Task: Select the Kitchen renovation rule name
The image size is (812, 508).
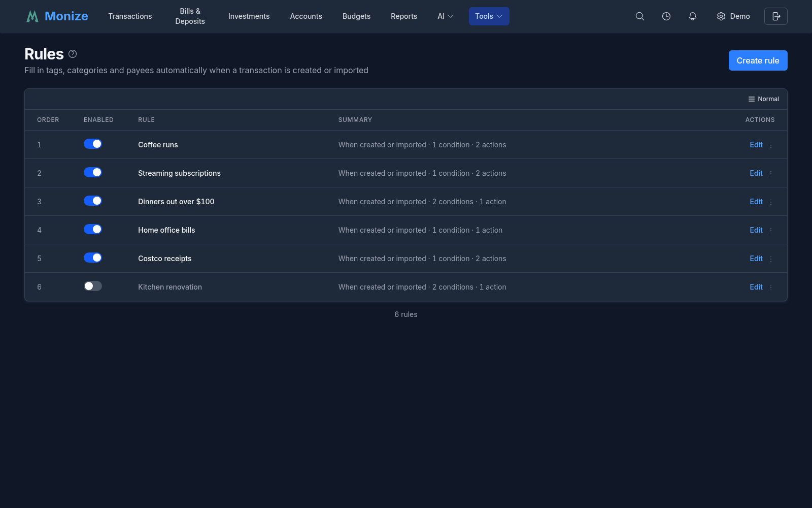Action: click(x=170, y=287)
